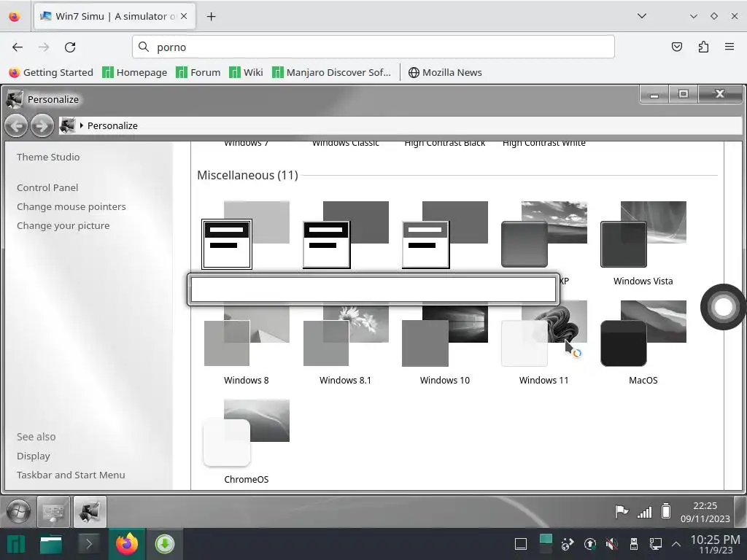Screen dimensions: 747x560
Task: Expand the list all tabs chevron
Action: 642,16
